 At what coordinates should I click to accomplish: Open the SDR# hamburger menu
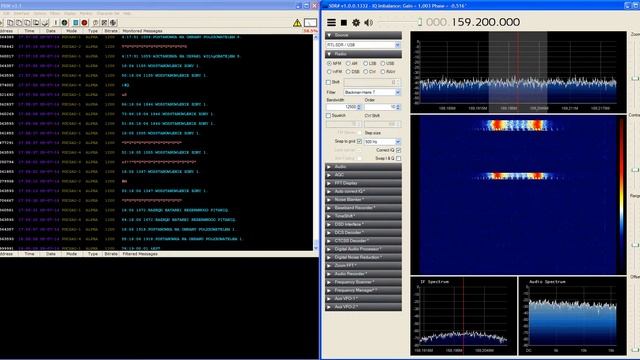pos(331,22)
